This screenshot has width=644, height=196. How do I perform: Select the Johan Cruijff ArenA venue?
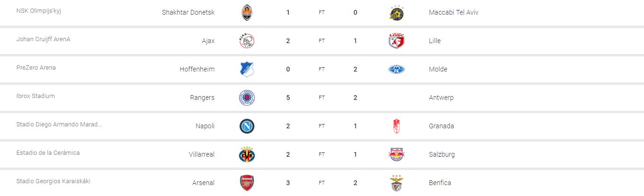click(43, 39)
